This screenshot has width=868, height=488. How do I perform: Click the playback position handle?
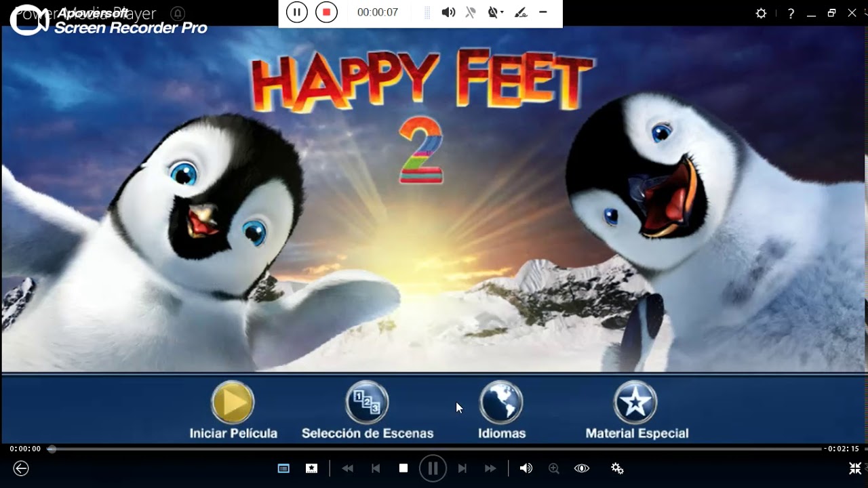click(52, 449)
